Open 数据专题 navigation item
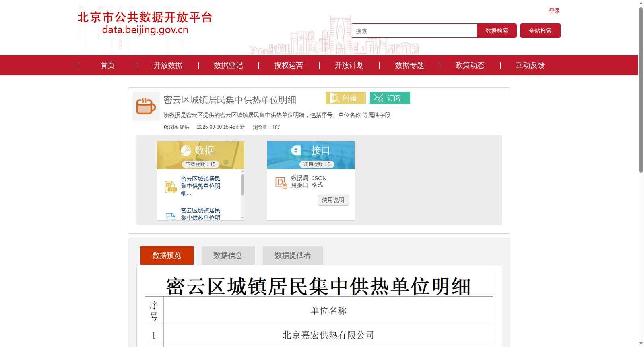The image size is (644, 347). 409,65
